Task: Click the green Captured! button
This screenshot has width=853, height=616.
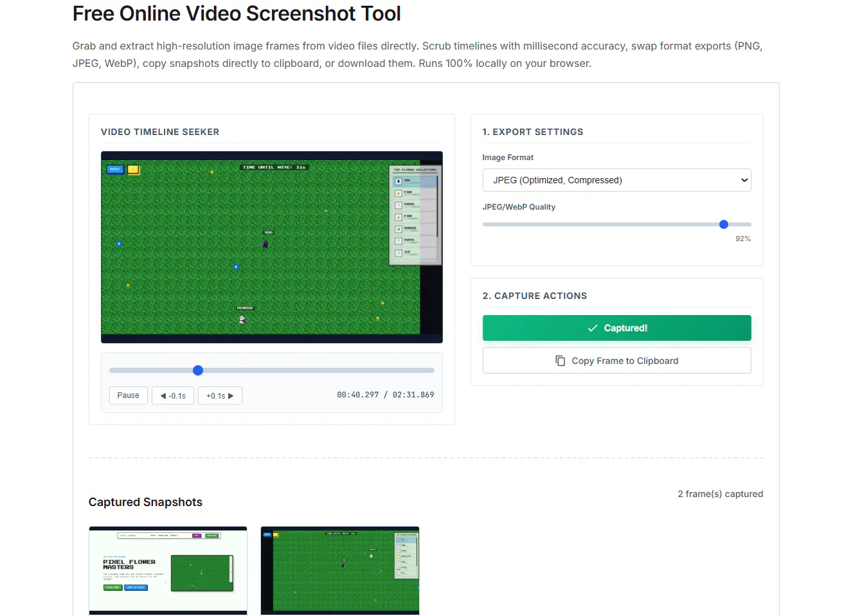Action: (616, 328)
